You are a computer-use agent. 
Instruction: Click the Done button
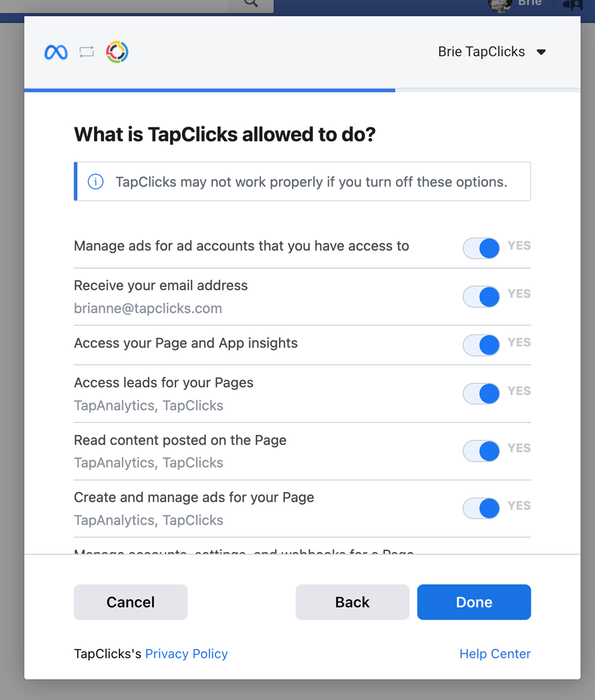pos(474,602)
